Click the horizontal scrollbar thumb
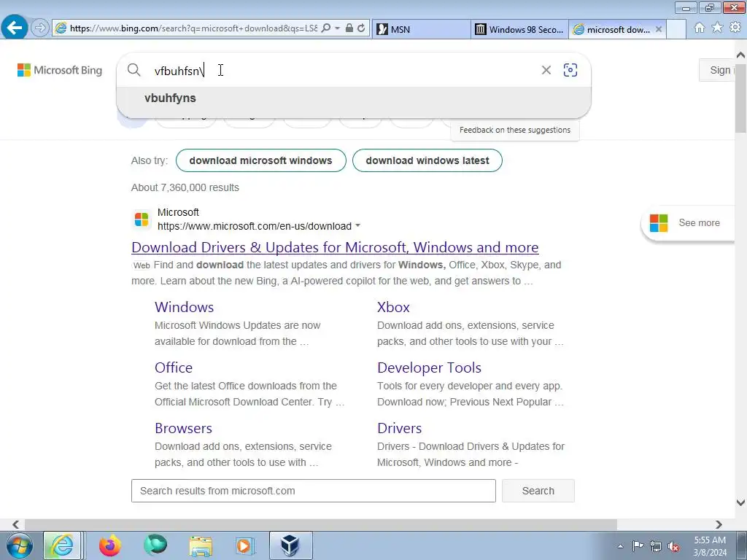The image size is (747, 560). click(x=321, y=525)
